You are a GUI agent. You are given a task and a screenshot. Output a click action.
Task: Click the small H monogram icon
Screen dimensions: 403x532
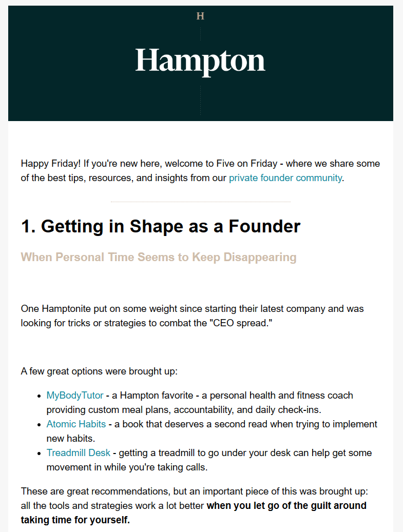[x=200, y=16]
